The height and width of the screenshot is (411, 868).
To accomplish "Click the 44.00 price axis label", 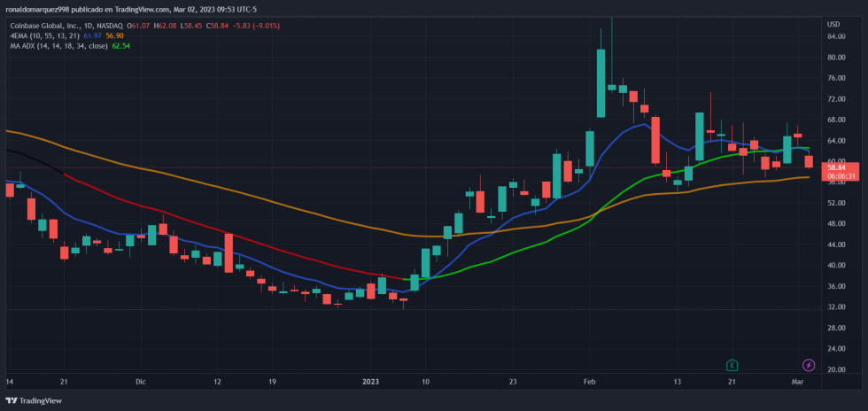I will click(x=836, y=244).
